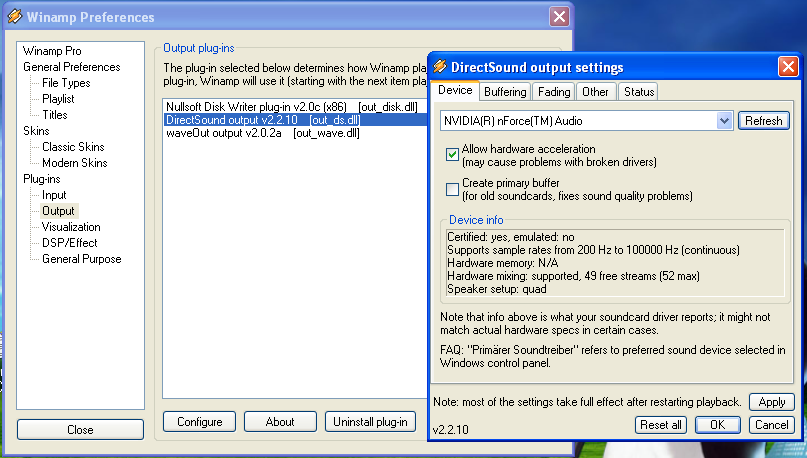Open the Fading tab

(554, 92)
